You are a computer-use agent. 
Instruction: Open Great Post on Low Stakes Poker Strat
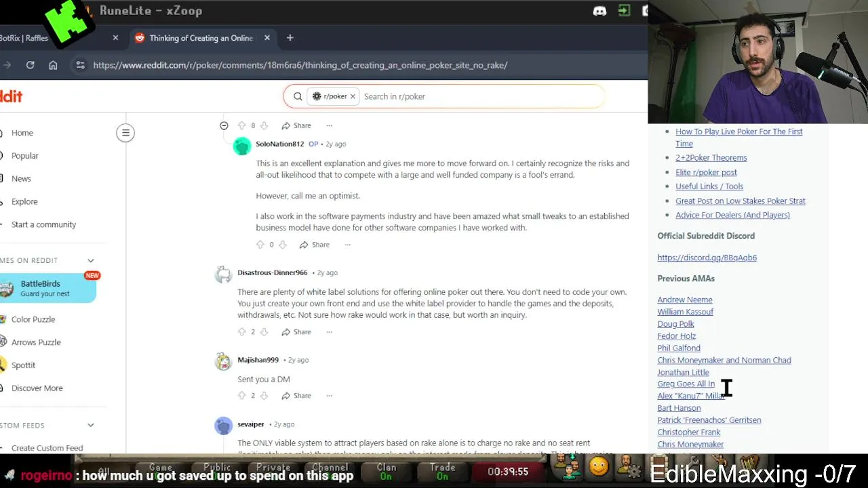[x=740, y=201]
